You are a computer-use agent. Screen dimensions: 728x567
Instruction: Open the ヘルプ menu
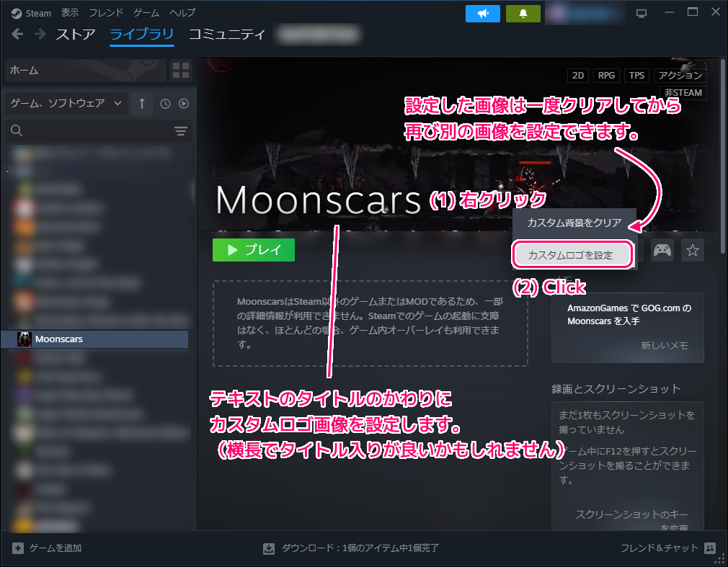coord(182,13)
